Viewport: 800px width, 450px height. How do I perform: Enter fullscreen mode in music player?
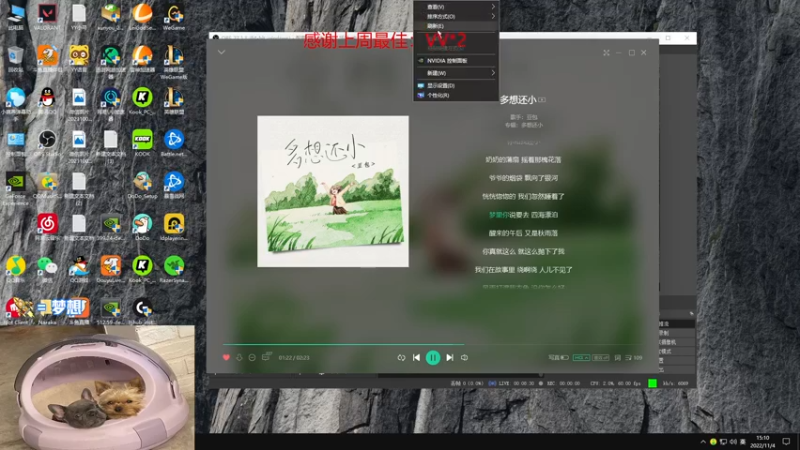pos(606,53)
